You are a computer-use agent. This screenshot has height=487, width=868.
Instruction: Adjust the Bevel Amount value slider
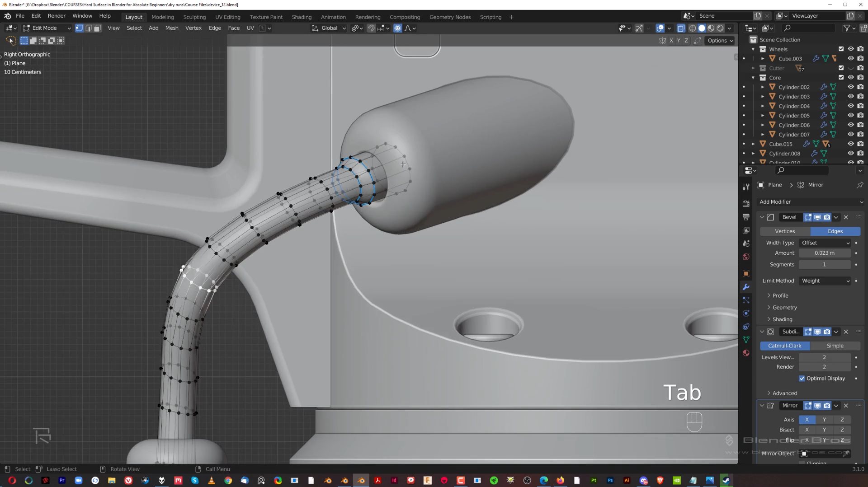point(825,253)
